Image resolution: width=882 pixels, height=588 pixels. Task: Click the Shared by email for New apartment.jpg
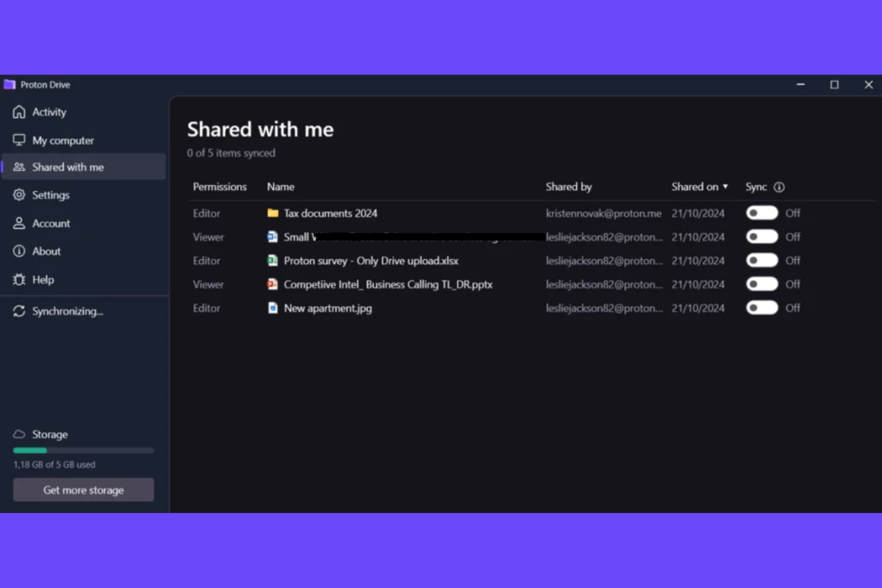click(604, 308)
